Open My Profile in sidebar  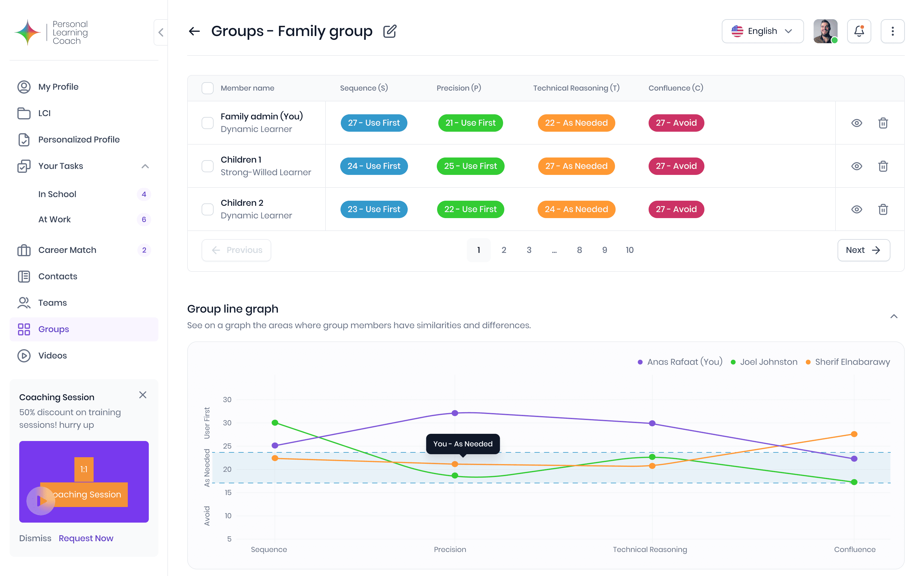tap(84, 87)
